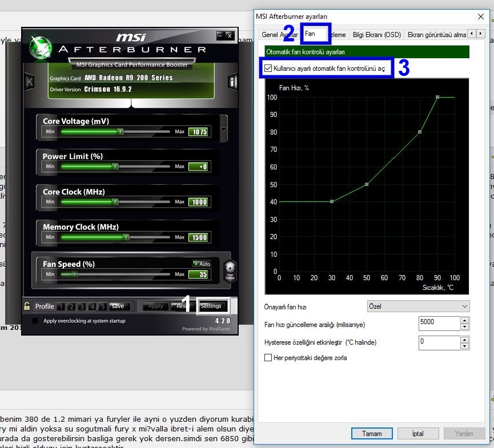Image resolution: width=494 pixels, height=448 pixels.
Task: Close the MSI Afterburner main window
Action: (230, 35)
